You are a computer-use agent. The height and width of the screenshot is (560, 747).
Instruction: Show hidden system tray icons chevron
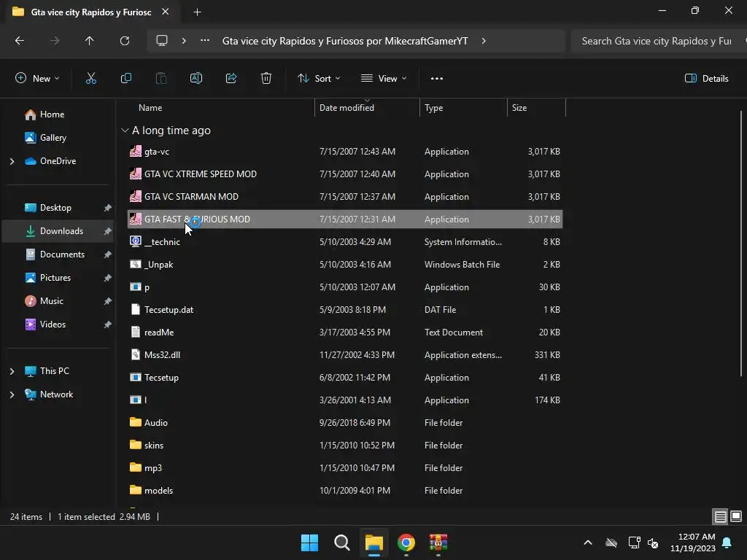pos(588,542)
